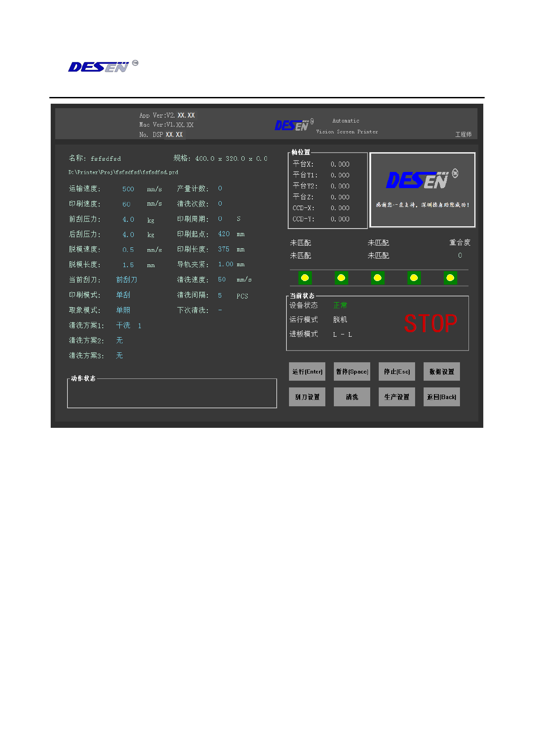Click the 运行[Enter] run button

point(307,372)
